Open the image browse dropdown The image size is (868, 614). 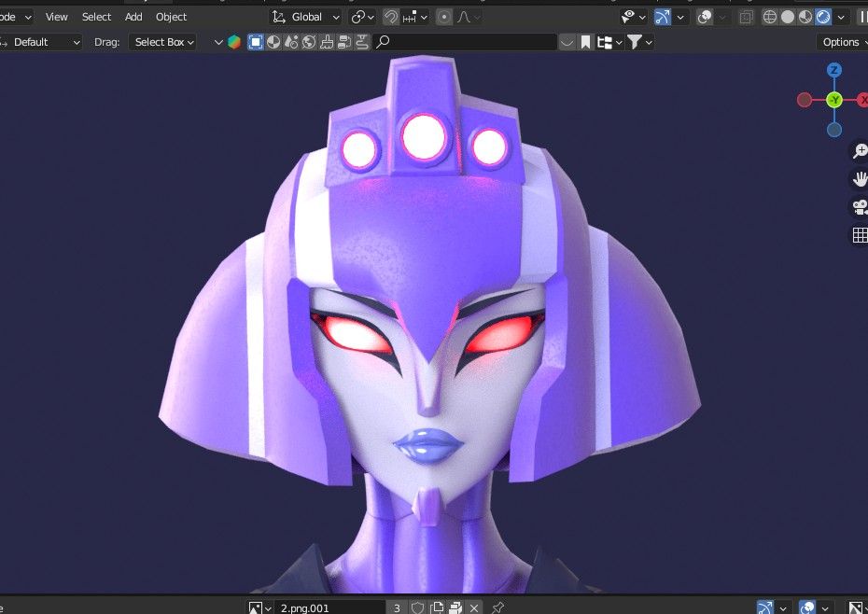point(259,607)
